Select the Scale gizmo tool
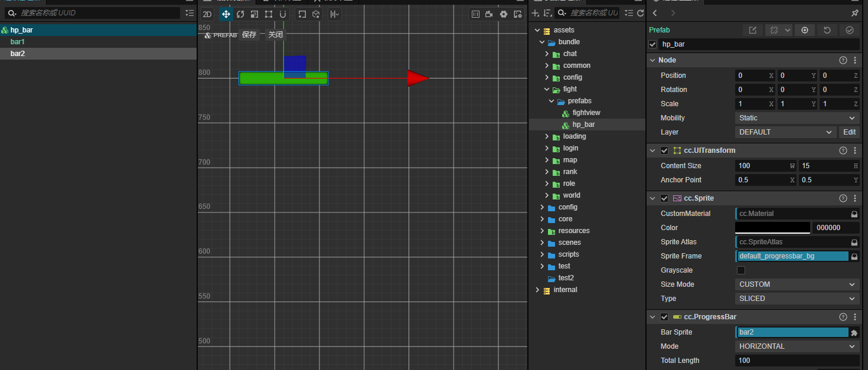Image resolution: width=868 pixels, height=370 pixels. point(254,14)
